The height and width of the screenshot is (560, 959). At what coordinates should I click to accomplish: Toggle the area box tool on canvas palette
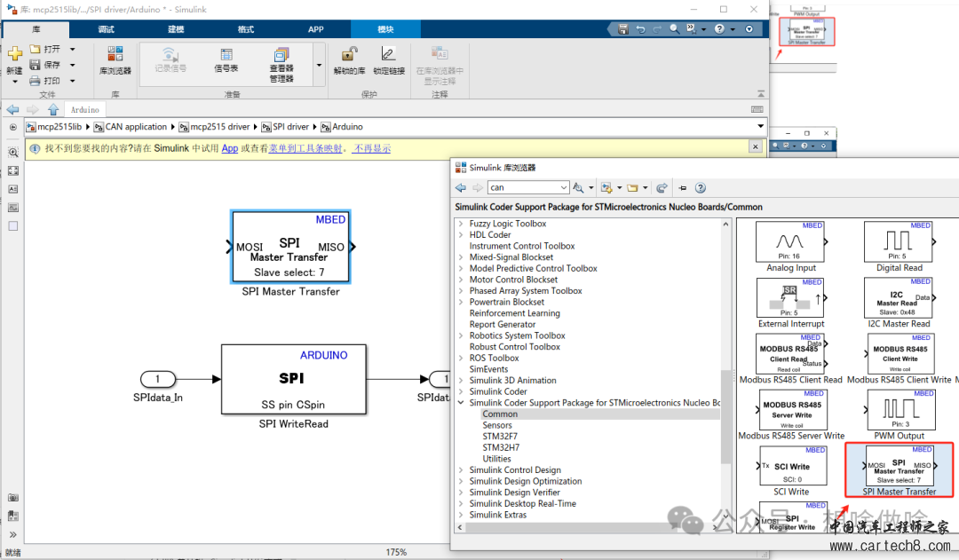tap(12, 226)
